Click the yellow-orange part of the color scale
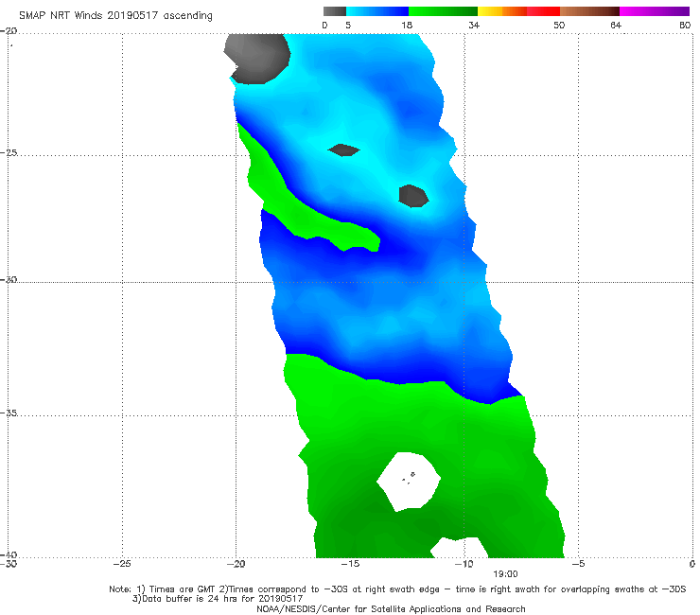Image resolution: width=700 pixels, height=615 pixels. pyautogui.click(x=501, y=11)
